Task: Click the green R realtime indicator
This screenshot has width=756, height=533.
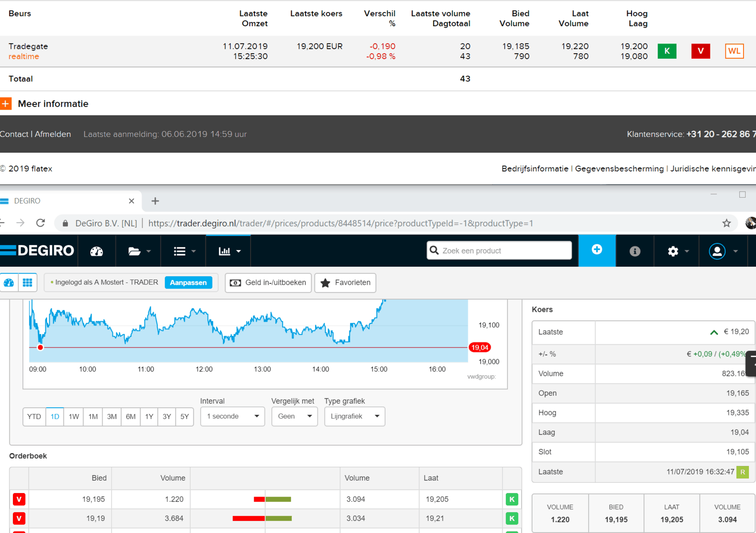Action: tap(742, 472)
